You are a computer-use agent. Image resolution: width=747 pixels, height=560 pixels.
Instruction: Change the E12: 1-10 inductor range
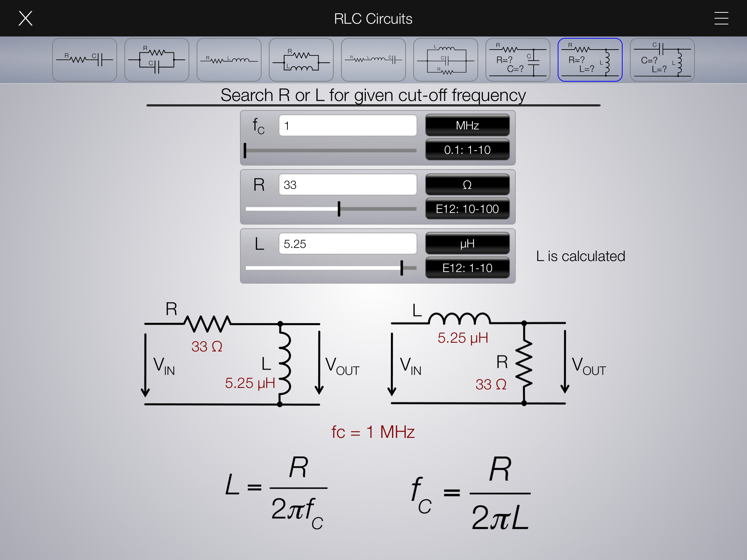point(467,268)
